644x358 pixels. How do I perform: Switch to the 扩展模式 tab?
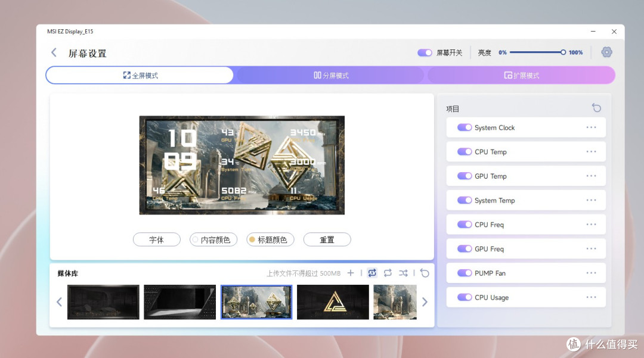tap(521, 76)
